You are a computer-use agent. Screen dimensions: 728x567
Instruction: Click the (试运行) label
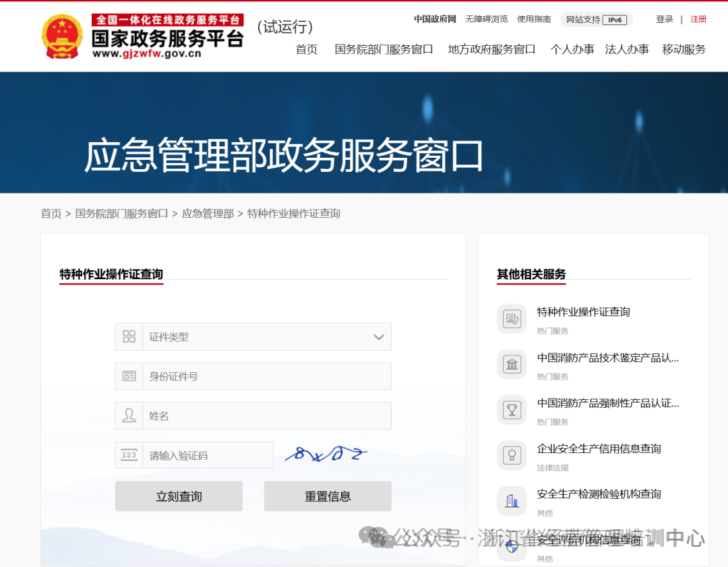coord(285,27)
